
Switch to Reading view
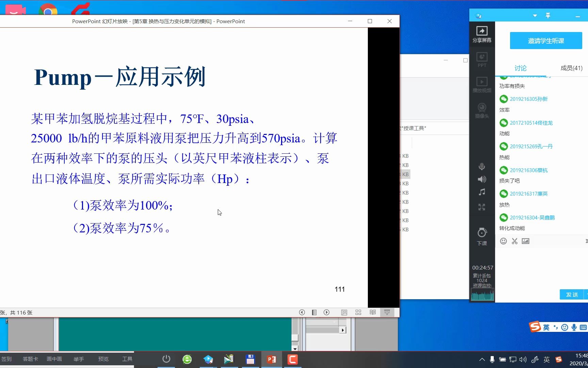(x=373, y=312)
